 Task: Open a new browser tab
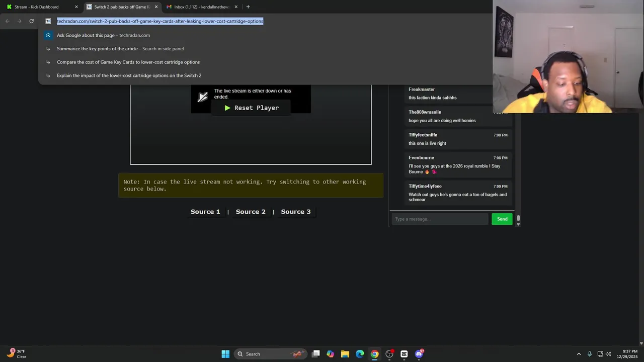[248, 7]
